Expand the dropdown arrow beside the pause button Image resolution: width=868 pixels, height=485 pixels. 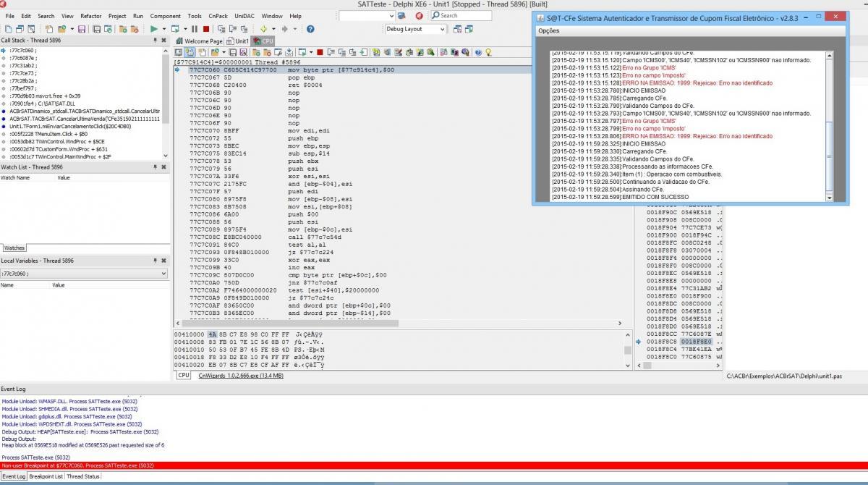pos(185,29)
